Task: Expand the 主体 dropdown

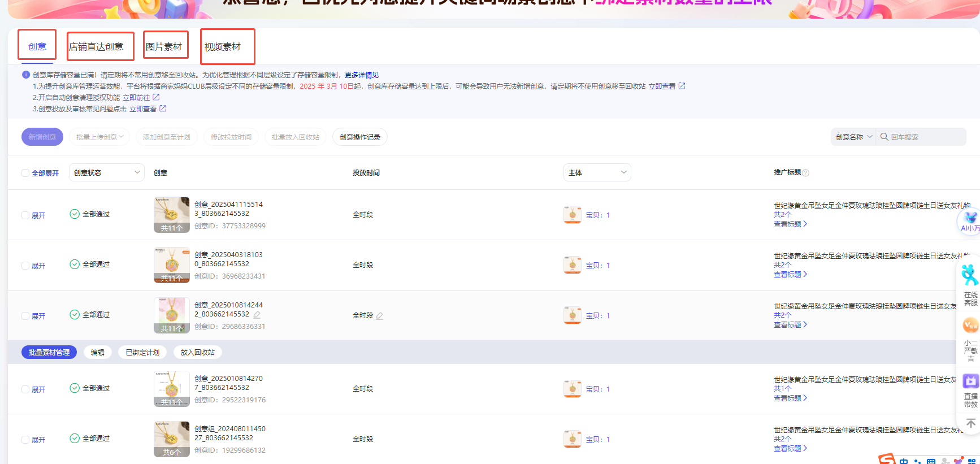Action: [x=597, y=173]
